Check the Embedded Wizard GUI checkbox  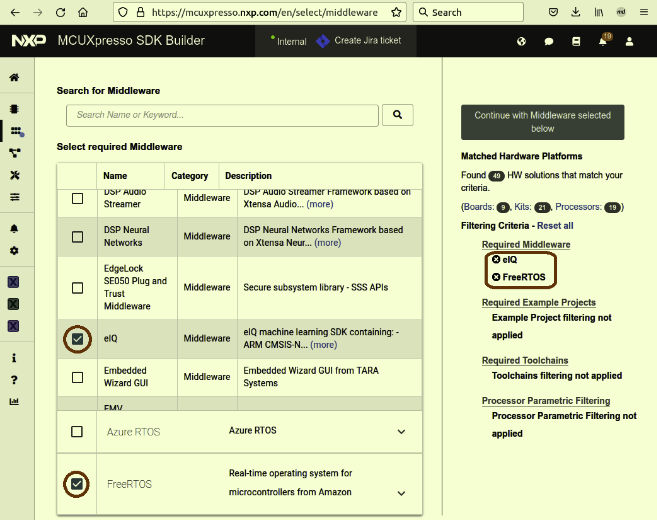click(x=78, y=378)
